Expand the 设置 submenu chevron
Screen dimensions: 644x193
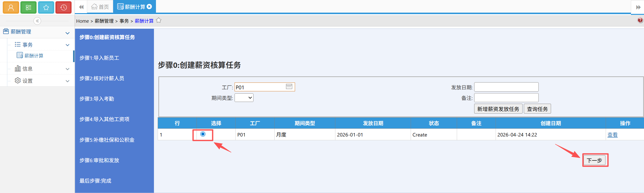(x=68, y=81)
